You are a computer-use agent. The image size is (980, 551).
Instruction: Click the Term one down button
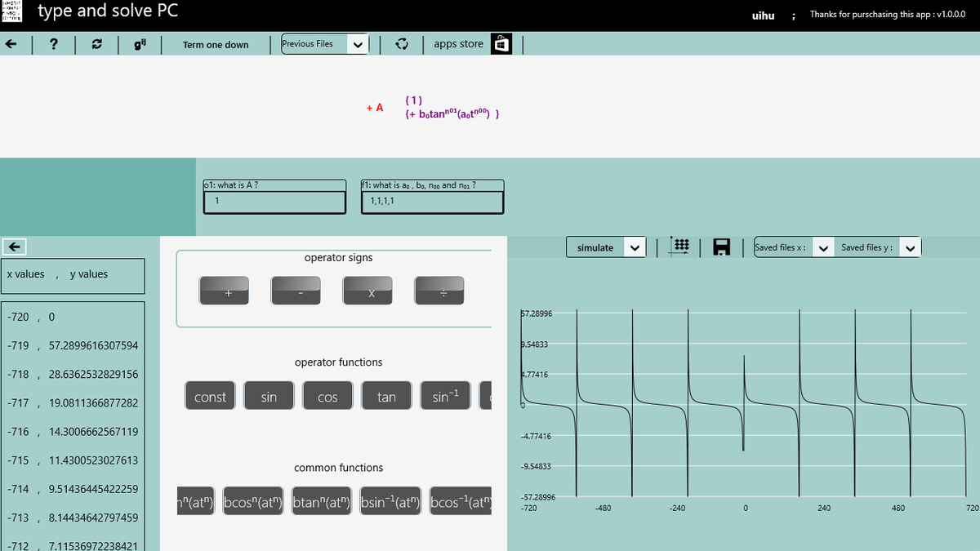pyautogui.click(x=215, y=44)
